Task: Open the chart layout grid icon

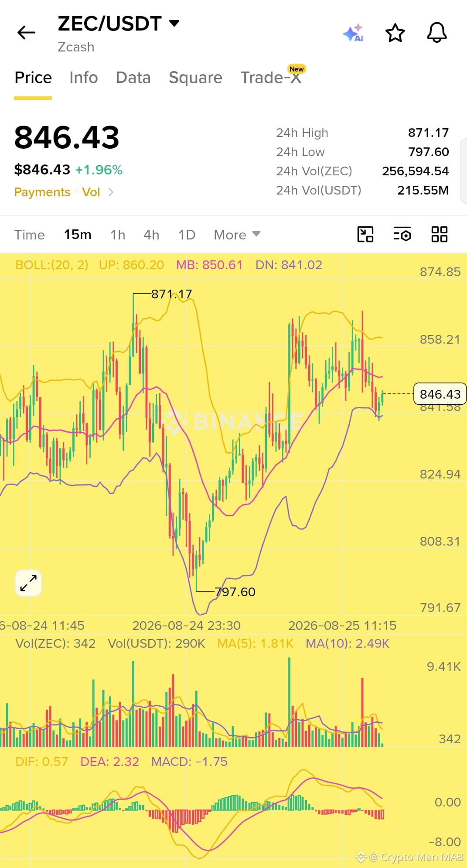Action: click(x=439, y=234)
